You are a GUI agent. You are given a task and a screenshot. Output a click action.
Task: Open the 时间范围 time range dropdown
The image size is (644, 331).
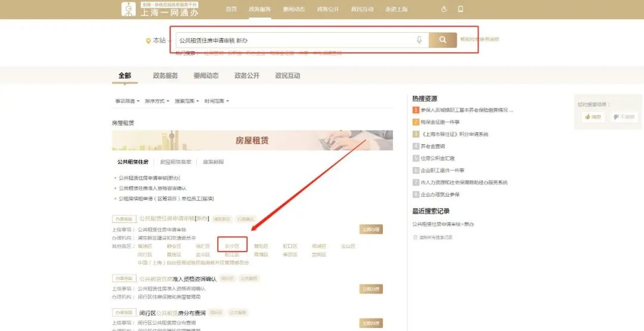[216, 101]
